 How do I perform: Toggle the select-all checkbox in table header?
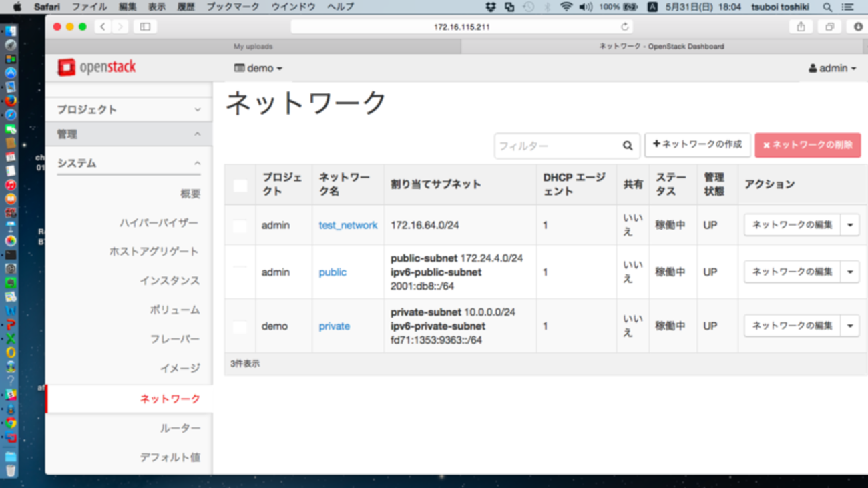coord(240,185)
